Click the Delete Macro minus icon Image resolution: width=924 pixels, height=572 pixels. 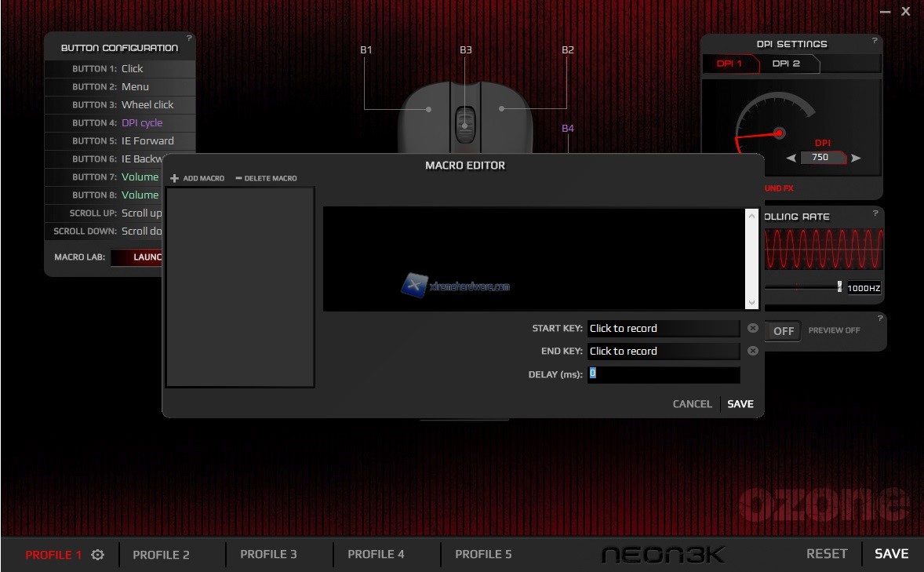pyautogui.click(x=238, y=179)
